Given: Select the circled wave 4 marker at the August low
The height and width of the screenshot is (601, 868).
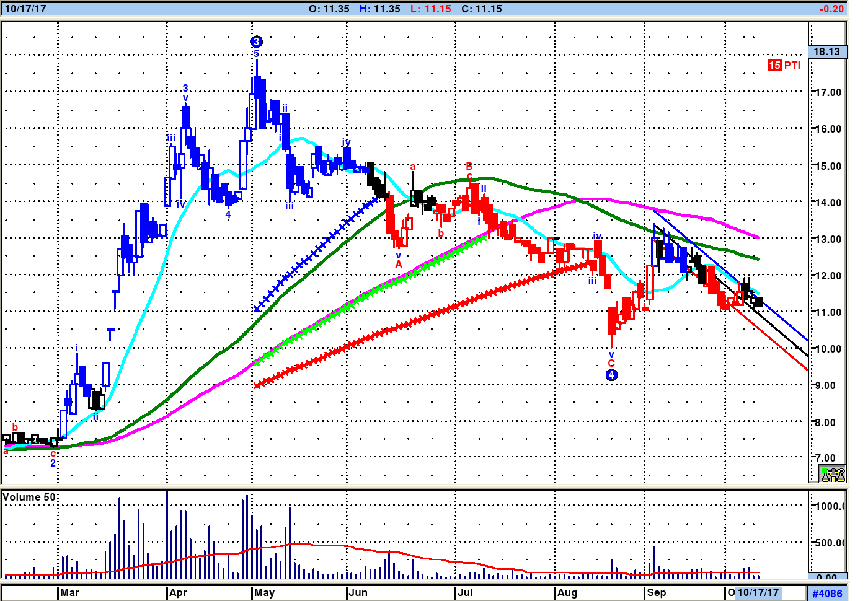Looking at the screenshot, I should coord(611,375).
